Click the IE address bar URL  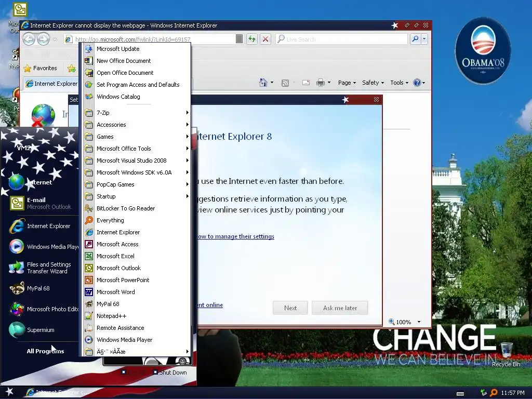(132, 39)
